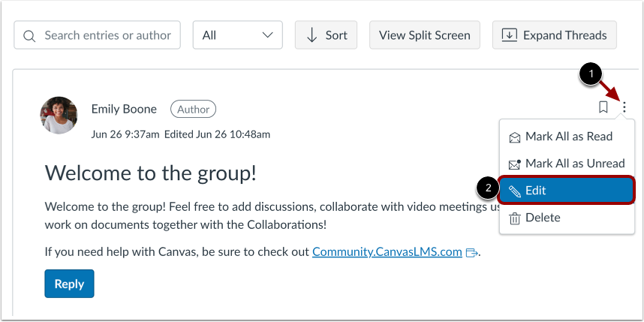
Task: Click Emily Boone's profile picture
Action: [59, 115]
